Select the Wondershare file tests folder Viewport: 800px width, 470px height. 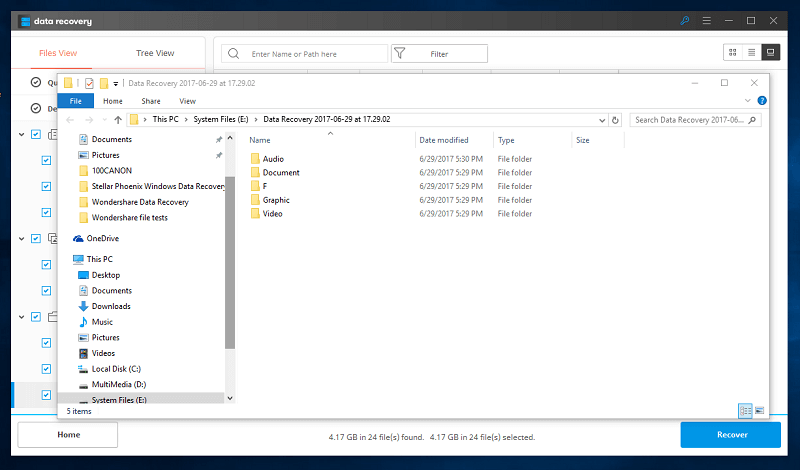[x=129, y=217]
